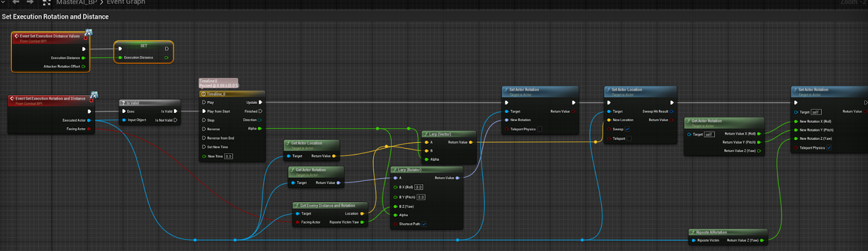Click the function icon on Lerp (Rotator) node
This screenshot has width=868, height=251.
pyautogui.click(x=395, y=170)
